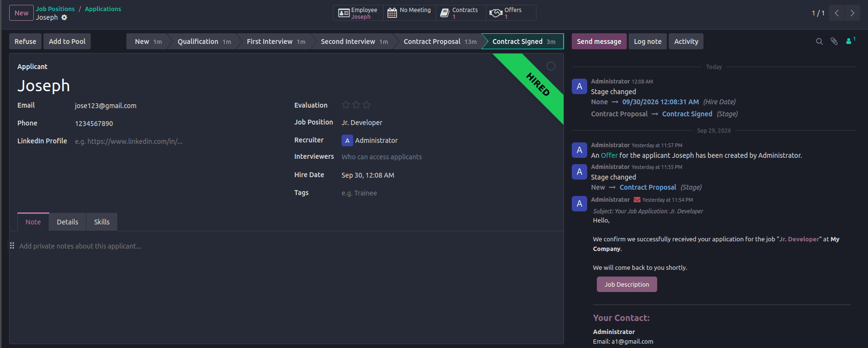
Task: Click the second evaluation star
Action: point(356,105)
